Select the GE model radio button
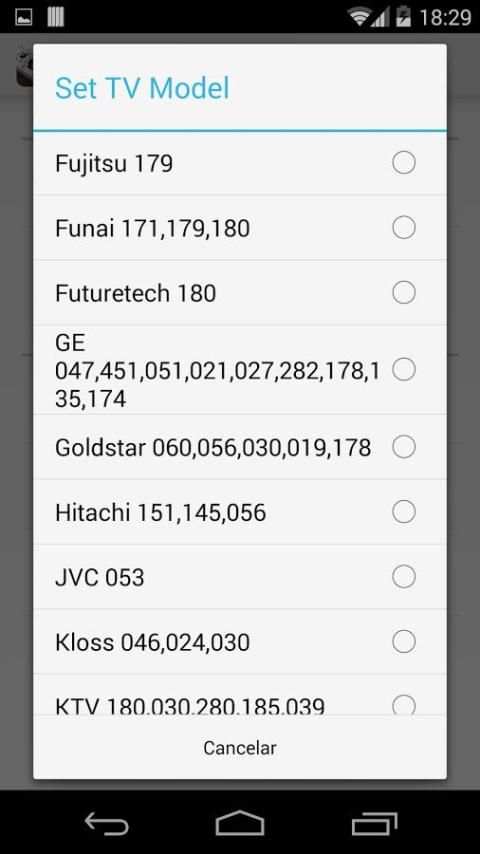 tap(404, 370)
